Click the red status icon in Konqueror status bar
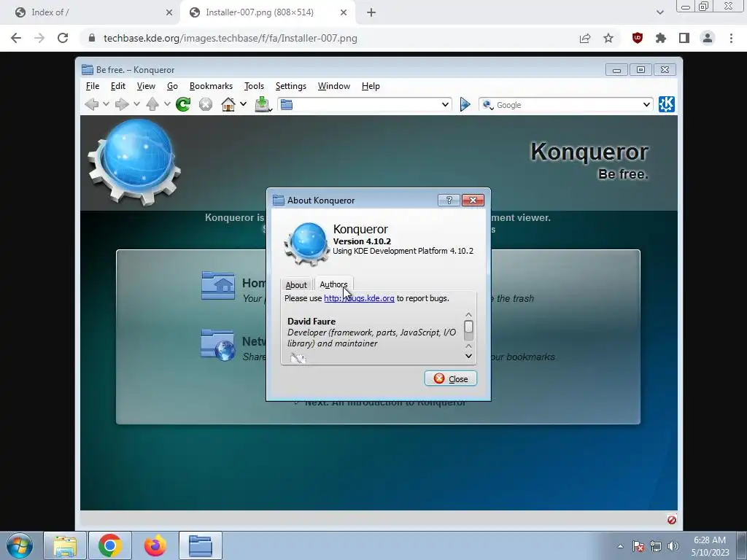 point(671,519)
